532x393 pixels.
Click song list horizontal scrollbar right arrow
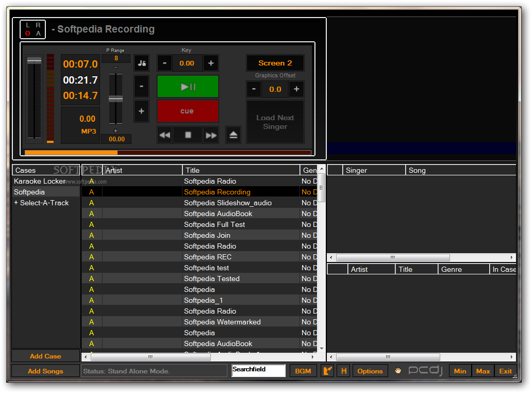tap(313, 357)
